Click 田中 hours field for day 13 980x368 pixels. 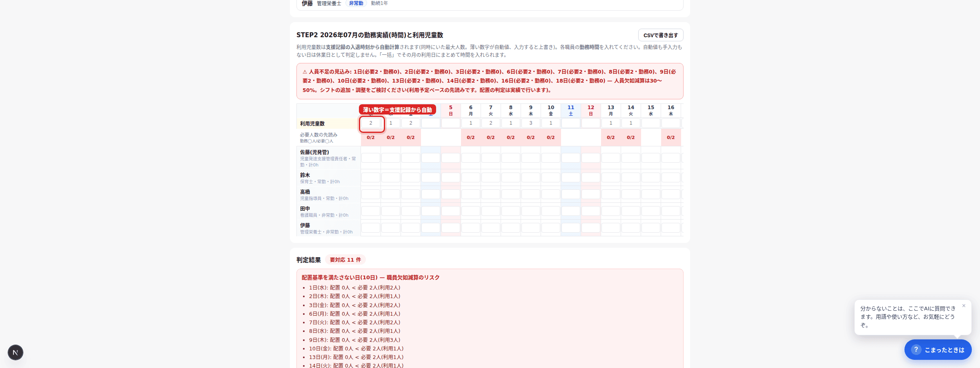(611, 211)
